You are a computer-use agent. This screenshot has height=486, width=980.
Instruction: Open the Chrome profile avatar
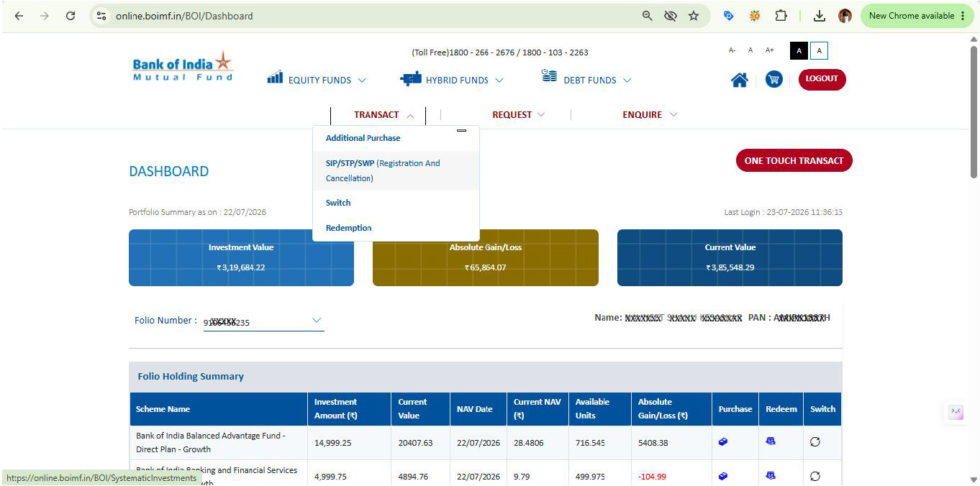(845, 16)
